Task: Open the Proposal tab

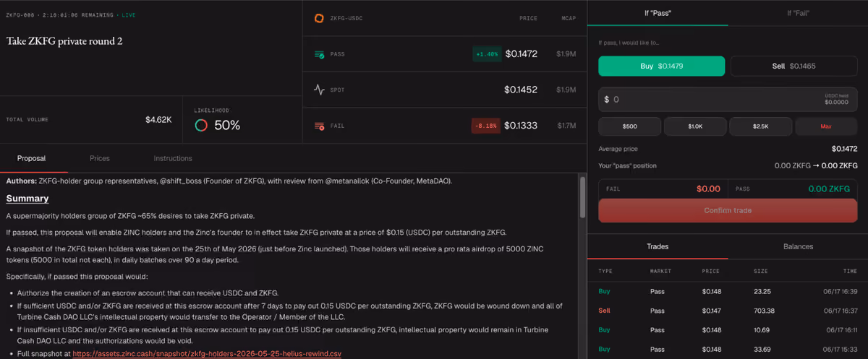Action: [x=31, y=158]
